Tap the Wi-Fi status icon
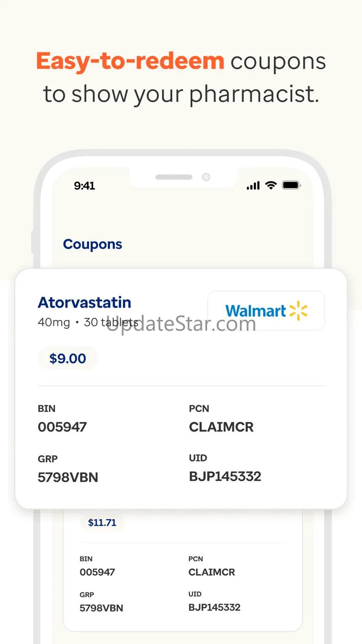362x644 pixels. 271,186
